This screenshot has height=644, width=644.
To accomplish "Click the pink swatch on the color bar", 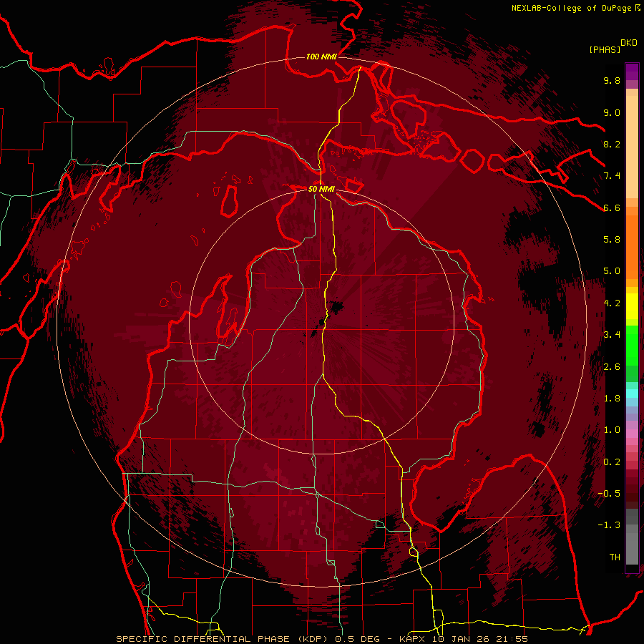I will pyautogui.click(x=632, y=433).
